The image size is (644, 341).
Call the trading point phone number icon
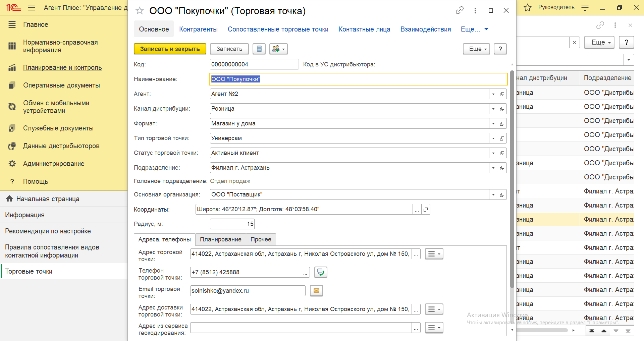point(321,272)
